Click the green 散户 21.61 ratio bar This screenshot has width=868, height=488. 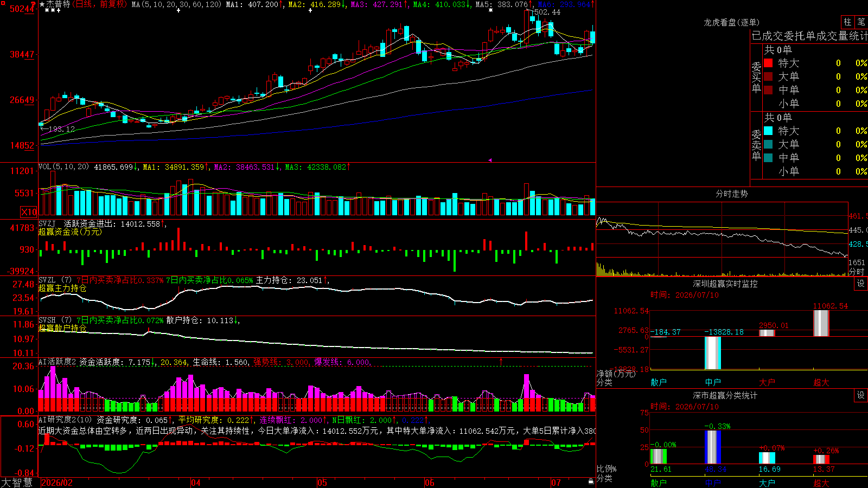(x=659, y=457)
